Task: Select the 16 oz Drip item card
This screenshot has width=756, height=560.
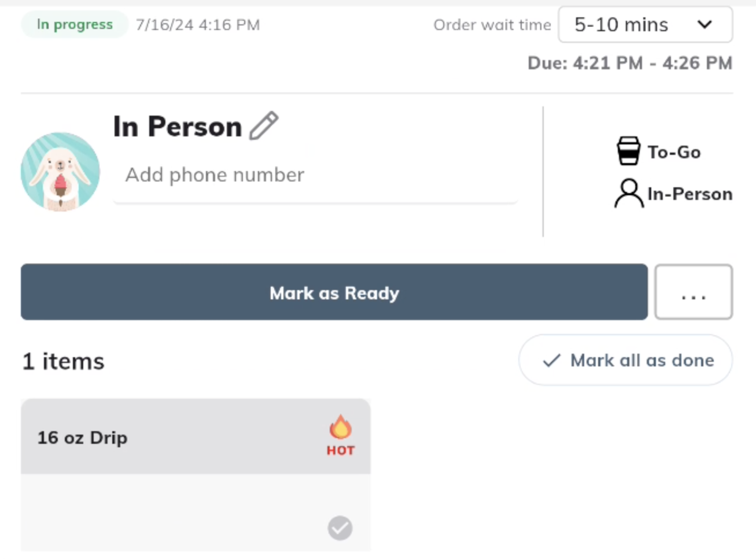Action: point(196,474)
